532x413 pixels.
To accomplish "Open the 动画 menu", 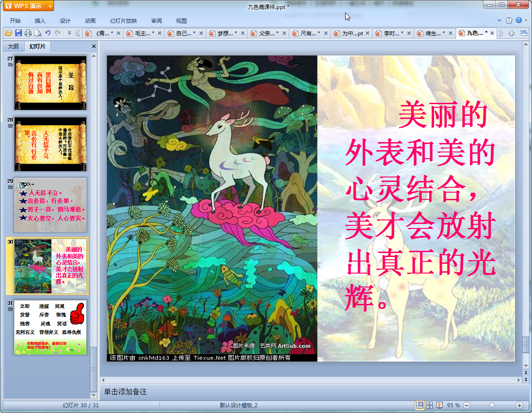I will [x=90, y=21].
